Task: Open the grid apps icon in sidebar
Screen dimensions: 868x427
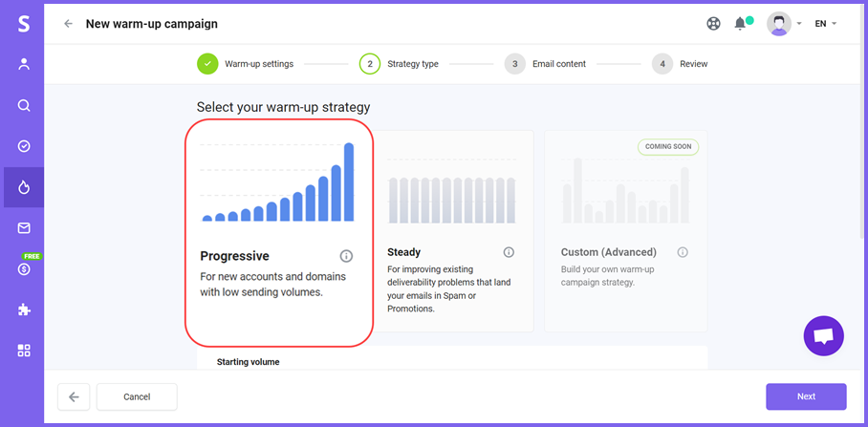Action: 24,351
